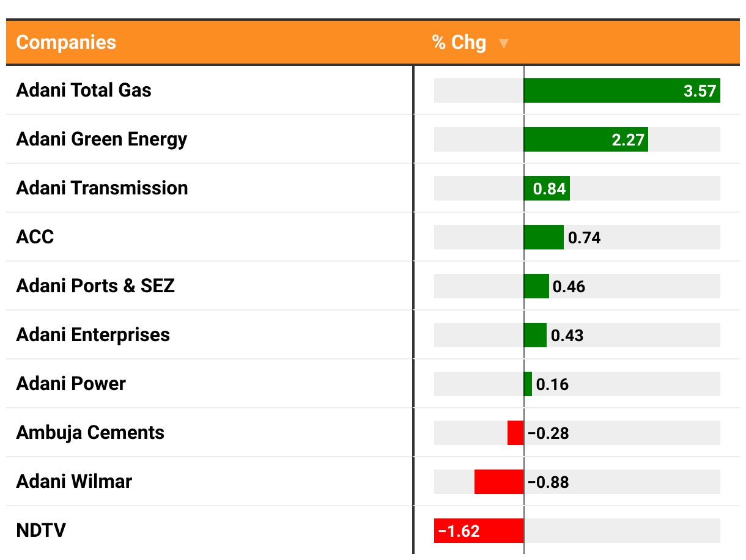The image size is (746, 560).
Task: Select NDTV company name
Action: [x=40, y=530]
